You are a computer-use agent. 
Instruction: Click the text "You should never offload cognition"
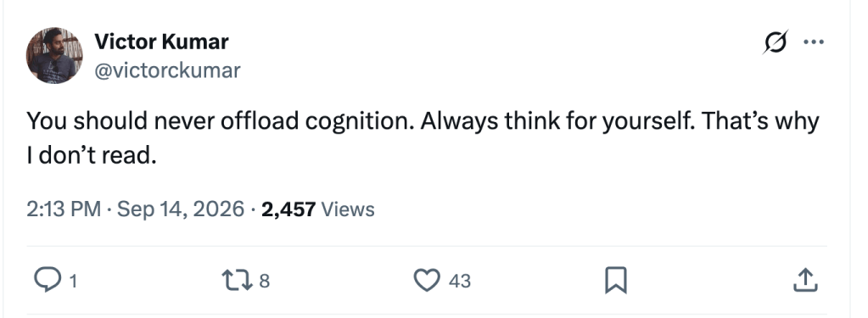[x=220, y=121]
